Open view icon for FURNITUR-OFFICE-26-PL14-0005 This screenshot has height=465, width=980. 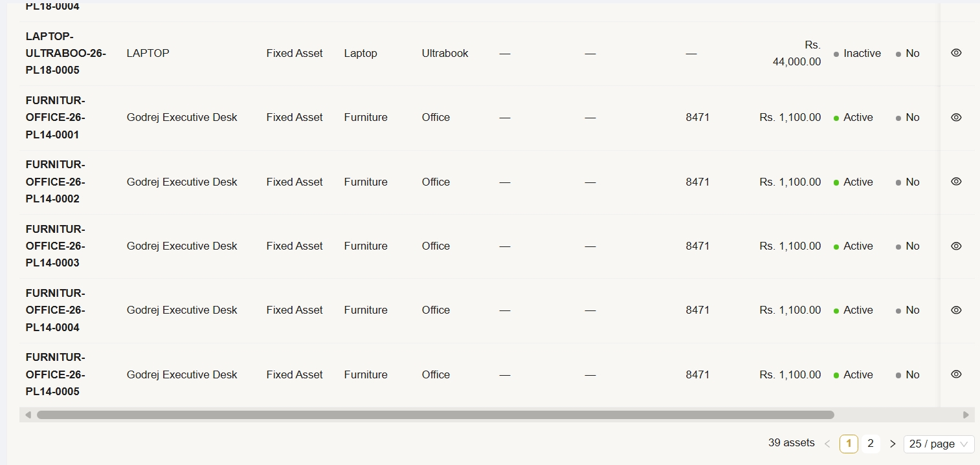pos(956,374)
